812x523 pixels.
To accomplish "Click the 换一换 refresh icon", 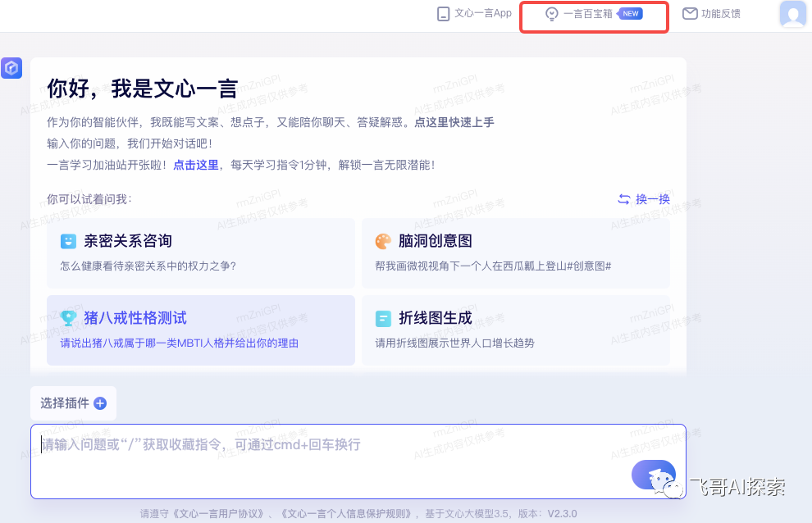I will pos(624,198).
